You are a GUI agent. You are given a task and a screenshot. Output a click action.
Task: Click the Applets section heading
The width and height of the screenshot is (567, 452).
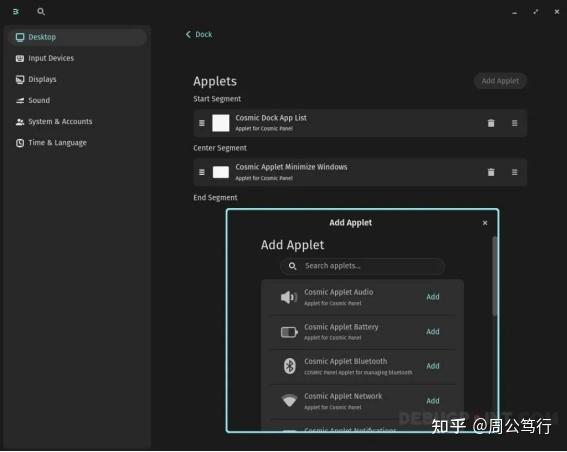(x=215, y=81)
